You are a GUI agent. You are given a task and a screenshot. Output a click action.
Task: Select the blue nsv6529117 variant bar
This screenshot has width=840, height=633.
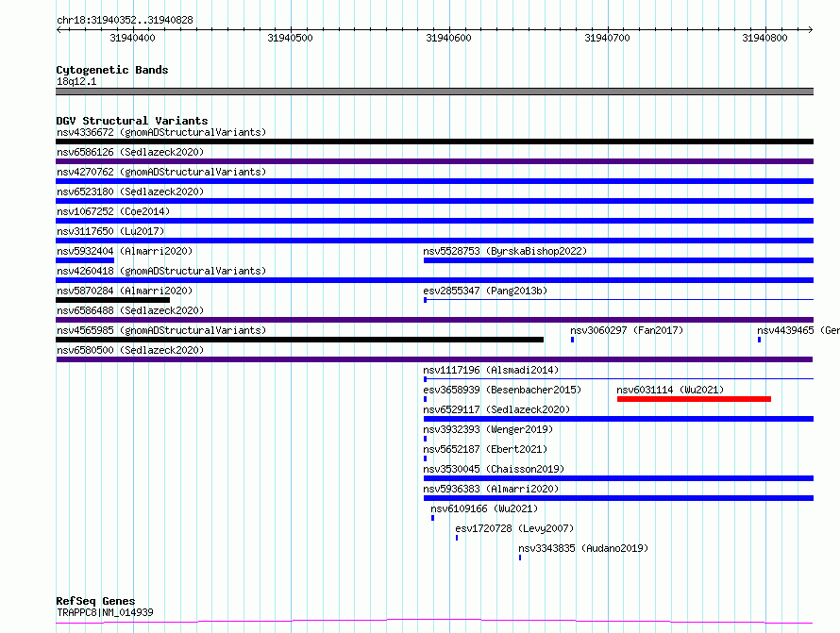click(619, 419)
